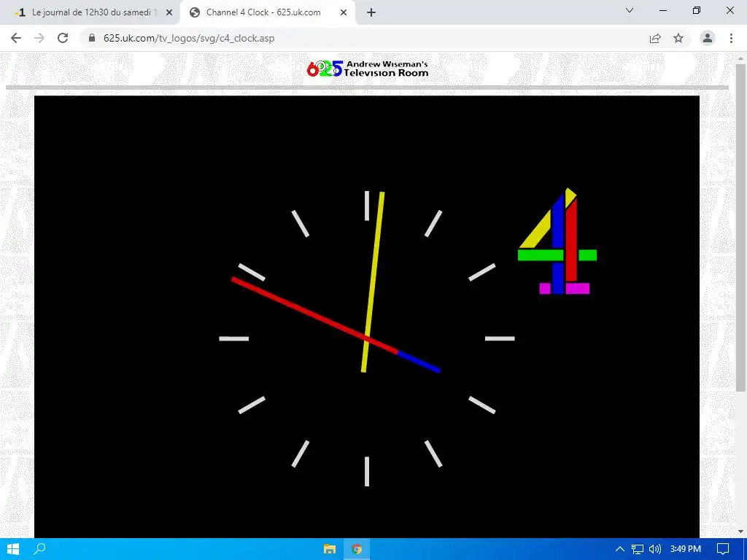Click the browser forward arrow
Screen dimensions: 747x560
point(39,38)
